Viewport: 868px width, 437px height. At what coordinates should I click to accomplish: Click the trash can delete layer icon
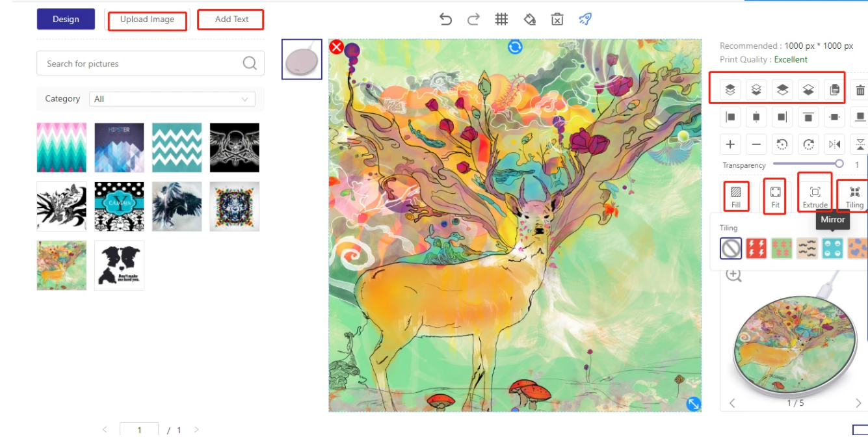pos(860,90)
